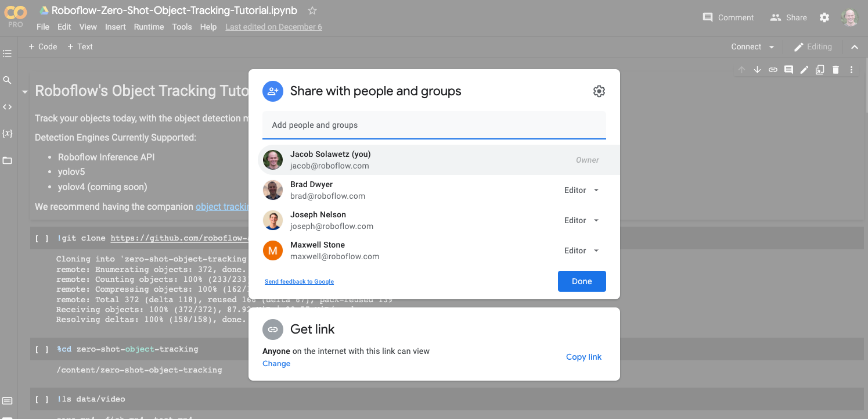Open the Runtime menu
Screen dimensions: 868x419
149,27
